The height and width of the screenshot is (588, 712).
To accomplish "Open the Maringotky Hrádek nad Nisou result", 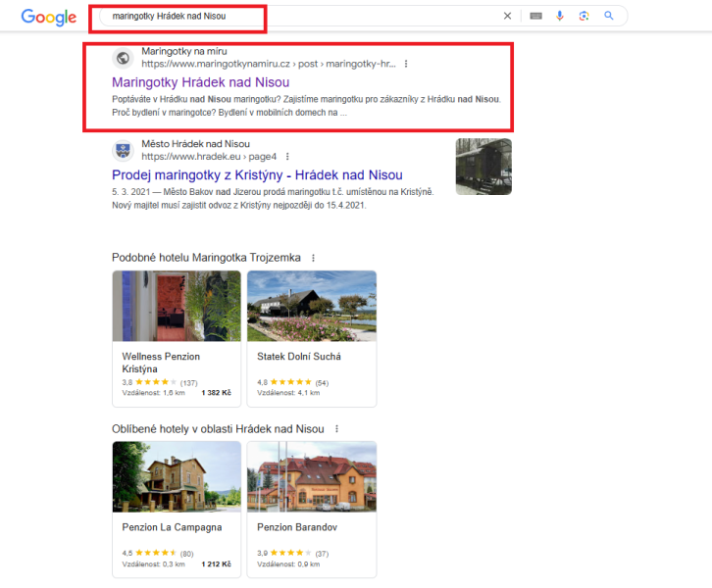I will pos(201,82).
